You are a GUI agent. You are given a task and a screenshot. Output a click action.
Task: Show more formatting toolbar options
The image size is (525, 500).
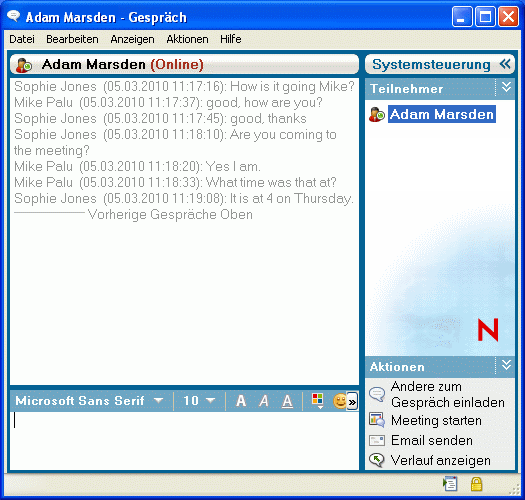pyautogui.click(x=352, y=401)
